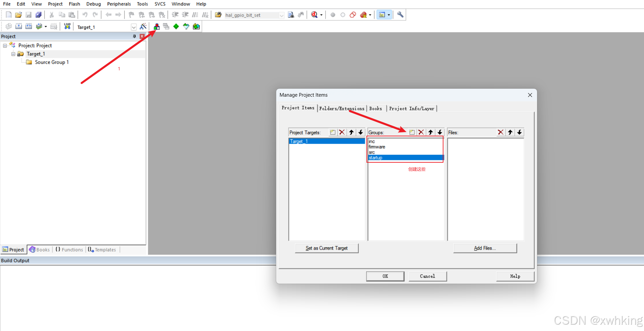Open the Peripherals menu
This screenshot has height=331, width=644.
click(119, 4)
